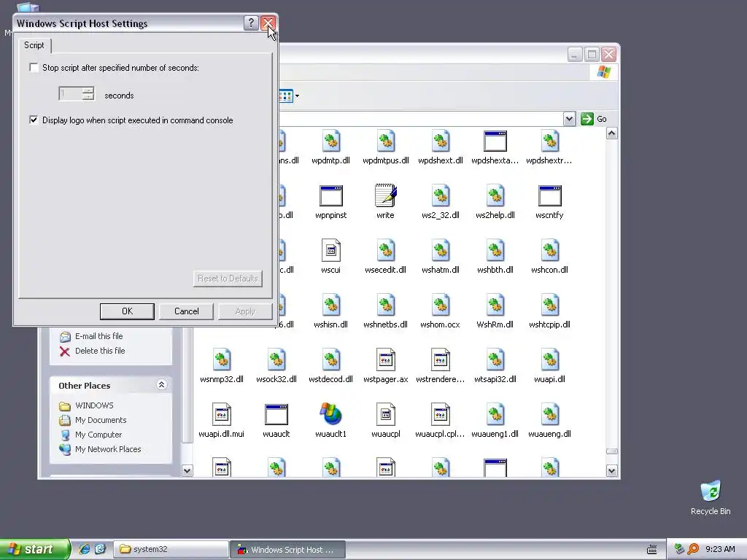The height and width of the screenshot is (560, 747).
Task: Select the write notepad icon
Action: pos(385,195)
